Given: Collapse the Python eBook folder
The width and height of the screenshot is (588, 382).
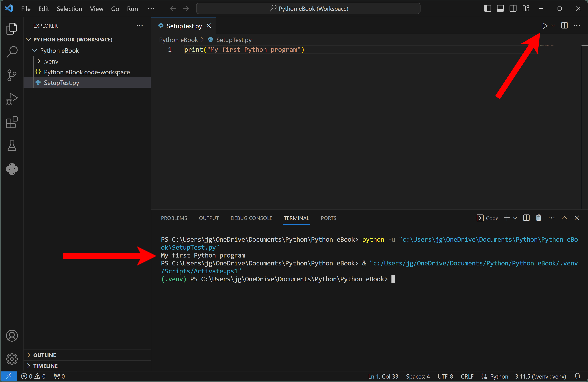Looking at the screenshot, I should [x=87, y=50].
